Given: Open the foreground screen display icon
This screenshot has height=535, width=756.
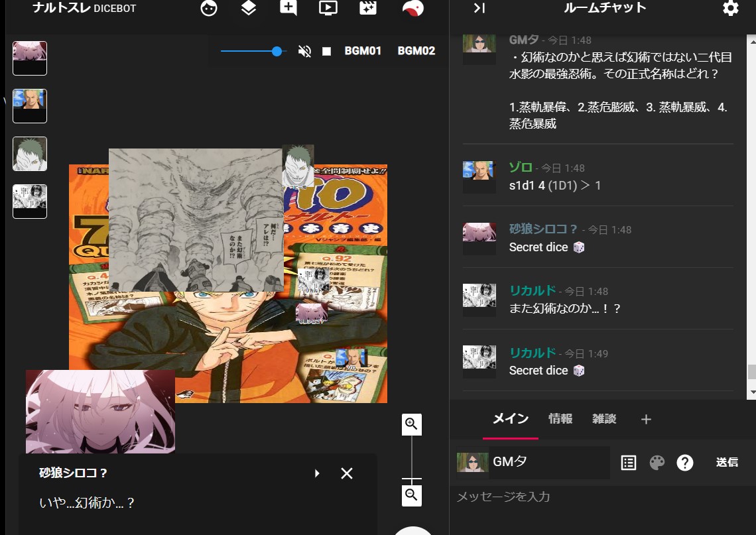Looking at the screenshot, I should pos(328,8).
